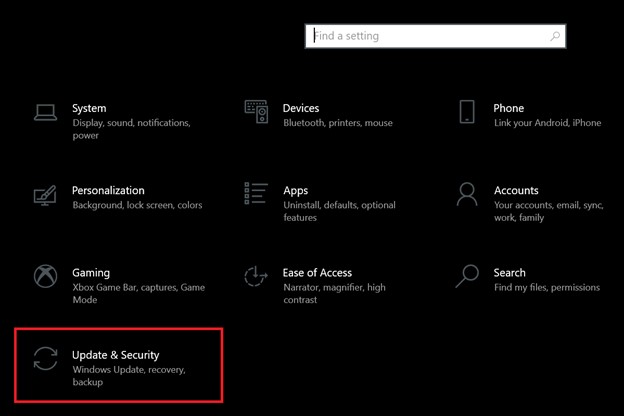624x416 pixels.
Task: Open Apps settings title
Action: 296,191
